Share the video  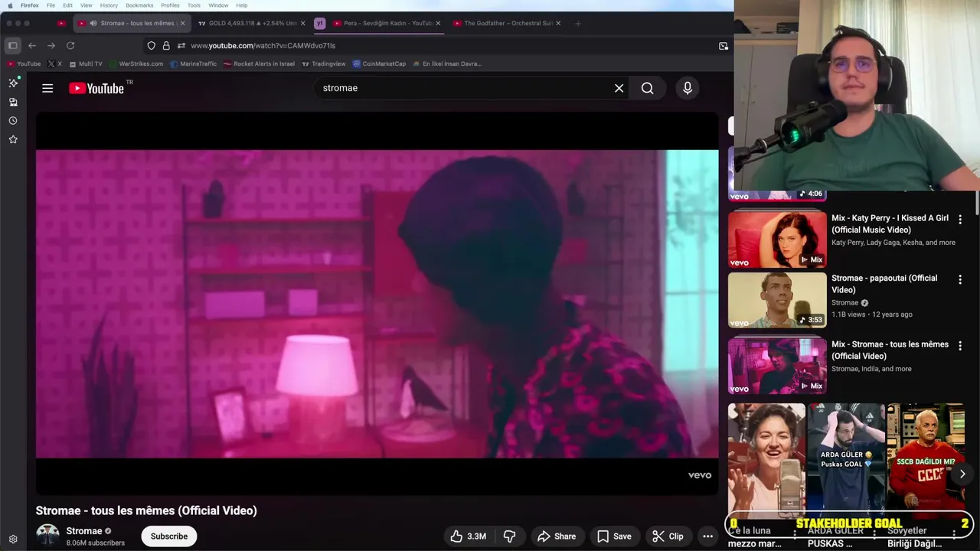(557, 536)
